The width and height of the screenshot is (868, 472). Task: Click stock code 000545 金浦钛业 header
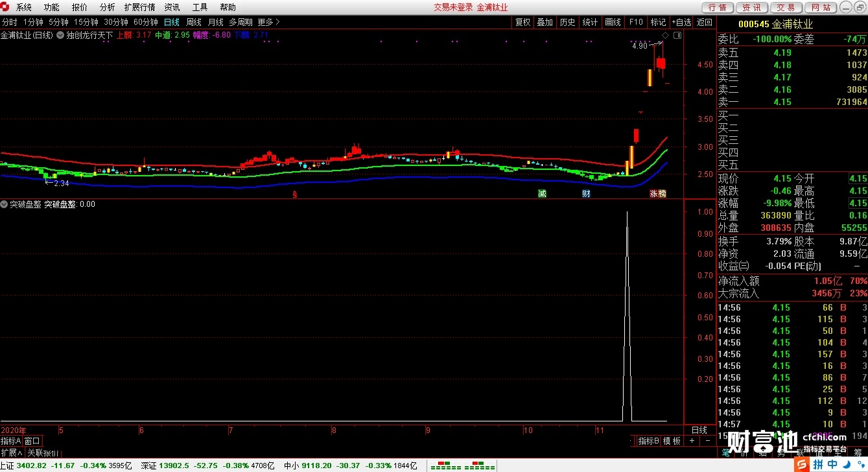pyautogui.click(x=775, y=24)
